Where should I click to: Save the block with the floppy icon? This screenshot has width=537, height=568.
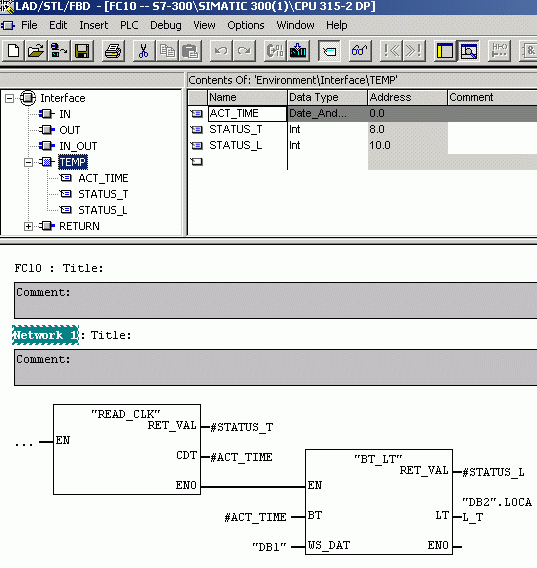[x=82, y=51]
